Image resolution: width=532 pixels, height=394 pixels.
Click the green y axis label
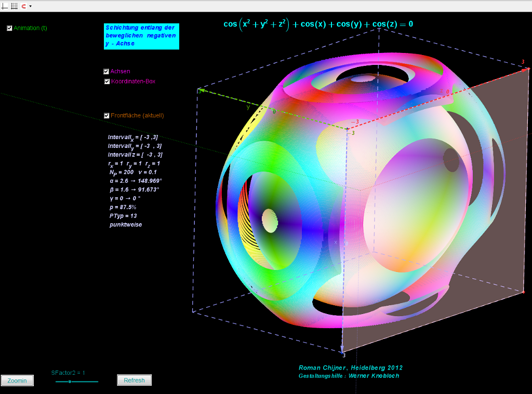pyautogui.click(x=248, y=107)
